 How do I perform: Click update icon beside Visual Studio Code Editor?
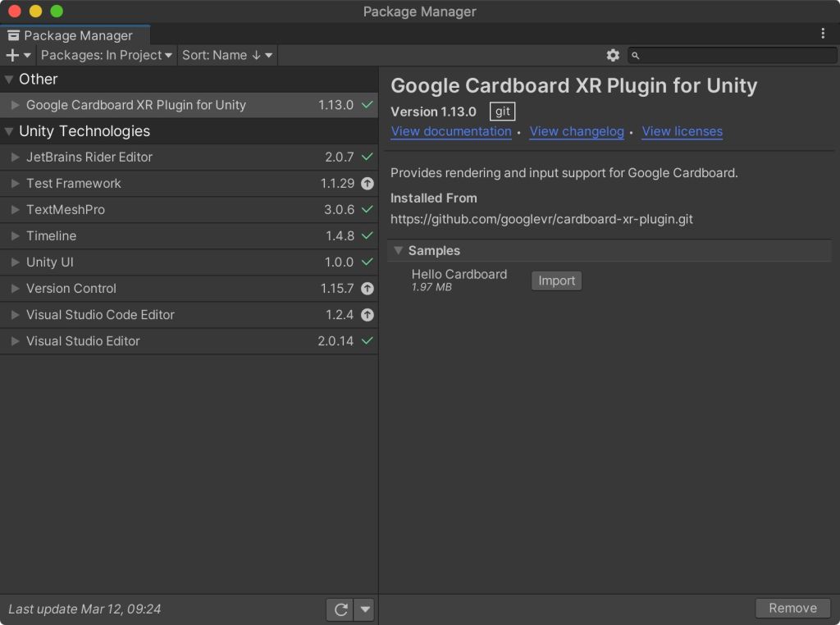(367, 315)
